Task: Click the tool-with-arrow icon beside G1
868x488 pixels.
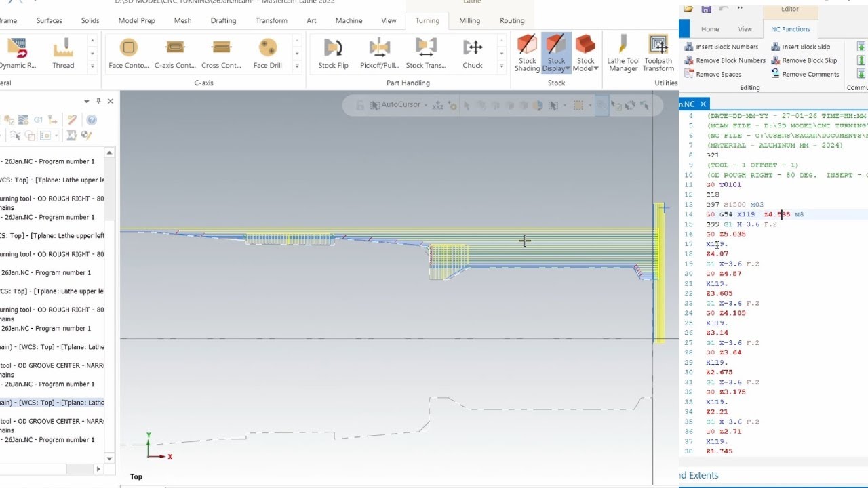Action: [52, 120]
